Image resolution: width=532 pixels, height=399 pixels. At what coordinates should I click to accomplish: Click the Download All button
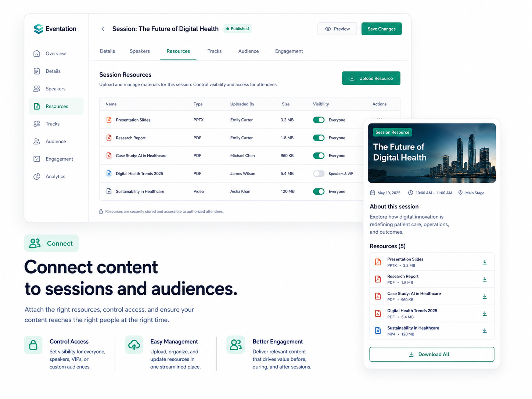click(432, 355)
